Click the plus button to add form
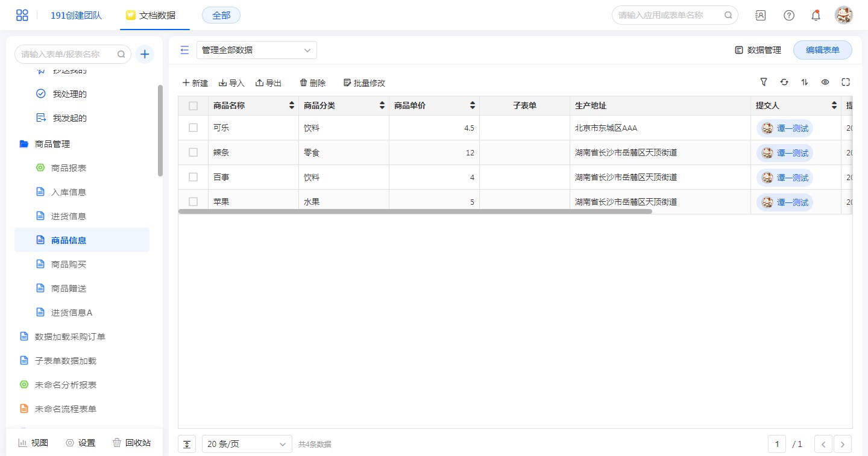Viewport: 868px width, 456px height. tap(145, 54)
